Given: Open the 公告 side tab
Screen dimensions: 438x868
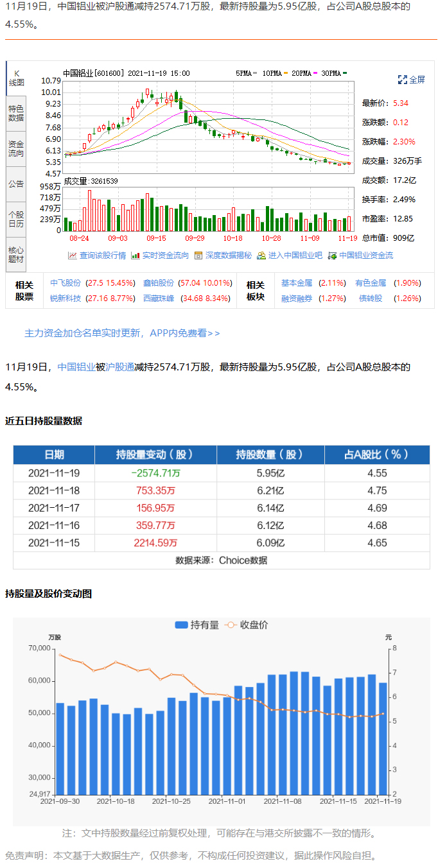Looking at the screenshot, I should click(16, 184).
